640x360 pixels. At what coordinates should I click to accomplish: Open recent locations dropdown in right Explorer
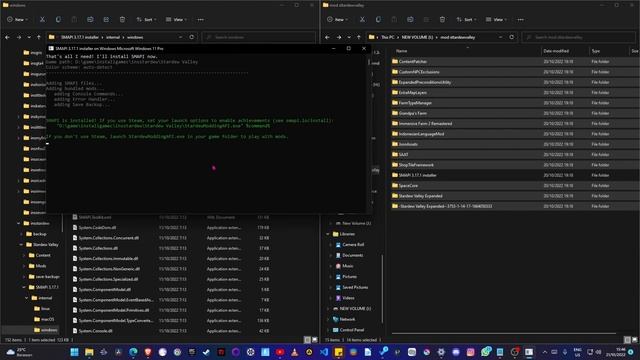[x=349, y=37]
